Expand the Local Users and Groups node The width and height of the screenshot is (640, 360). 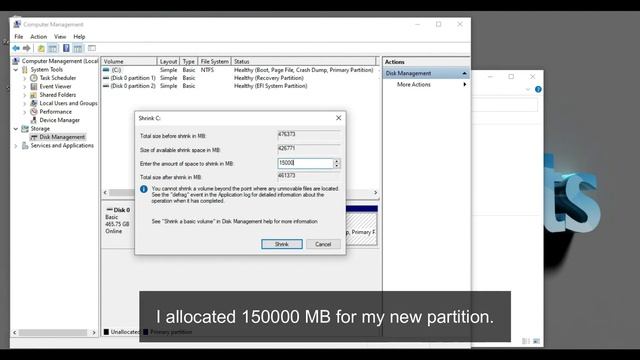24,104
